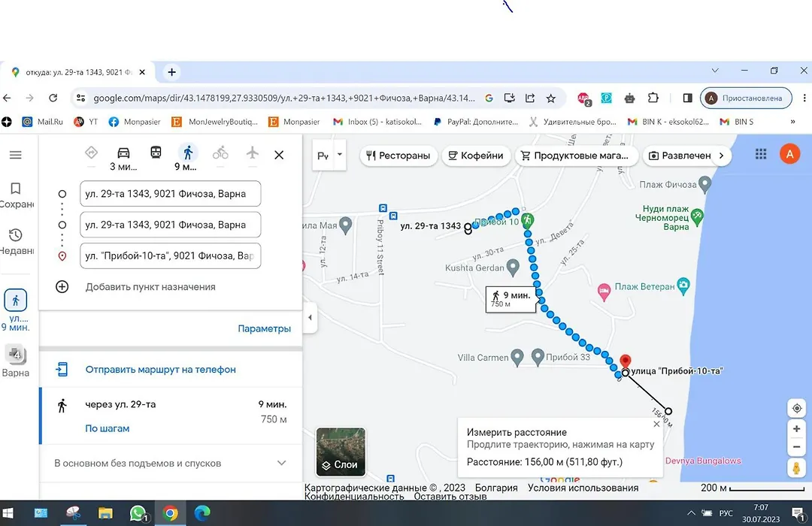Open the YT bookmark
The height and width of the screenshot is (526, 812).
(86, 122)
